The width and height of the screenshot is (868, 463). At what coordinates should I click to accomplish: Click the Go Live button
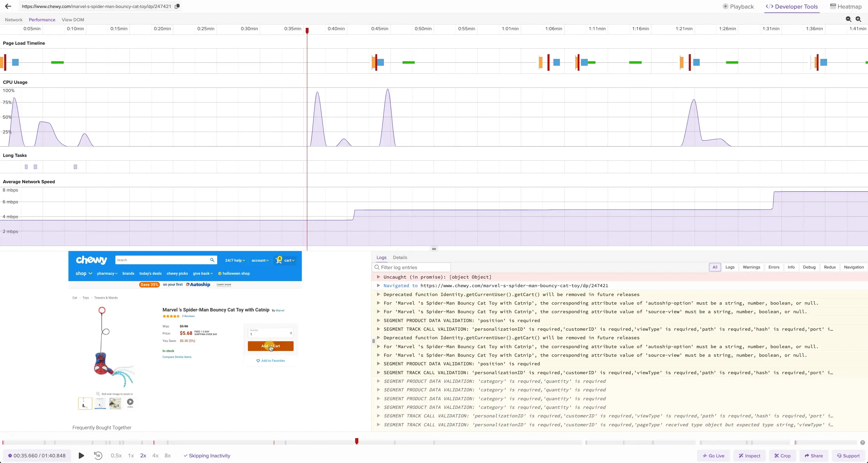[x=713, y=456]
